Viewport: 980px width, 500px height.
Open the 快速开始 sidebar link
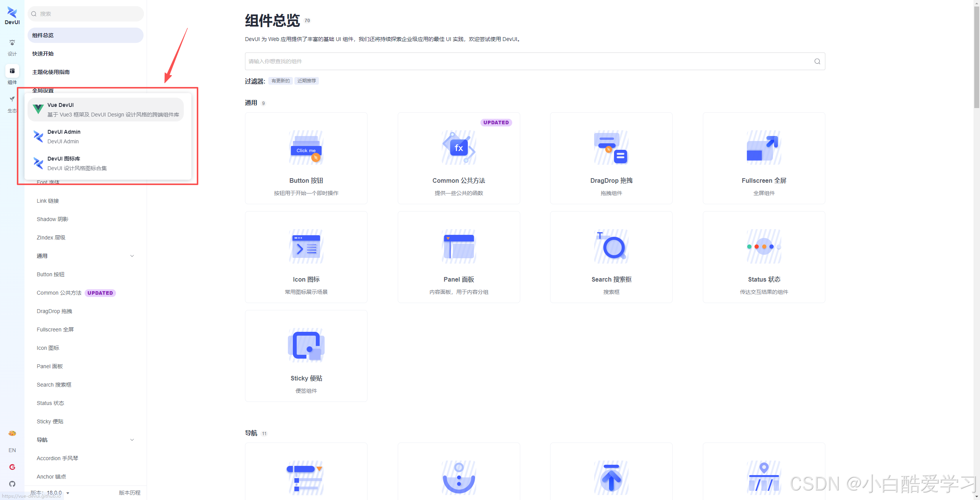pos(43,54)
